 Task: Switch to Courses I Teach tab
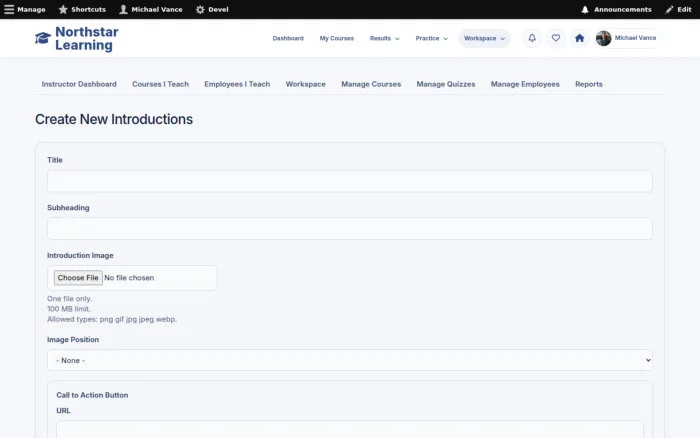pos(160,84)
